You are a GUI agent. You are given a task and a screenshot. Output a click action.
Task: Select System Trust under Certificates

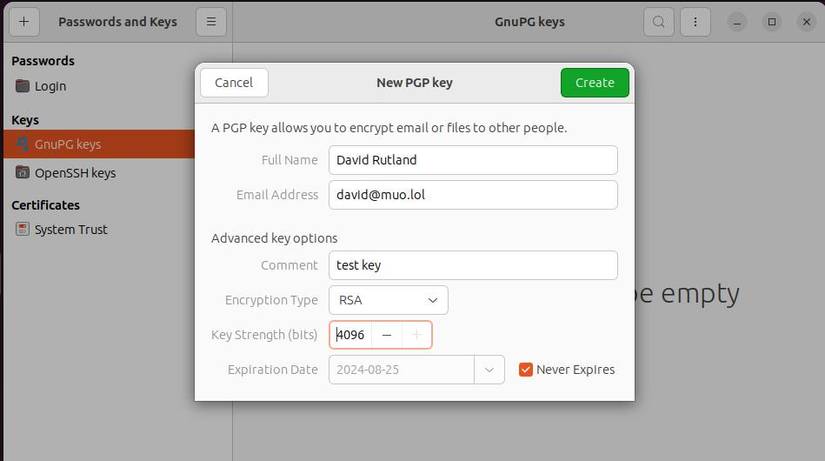71,229
